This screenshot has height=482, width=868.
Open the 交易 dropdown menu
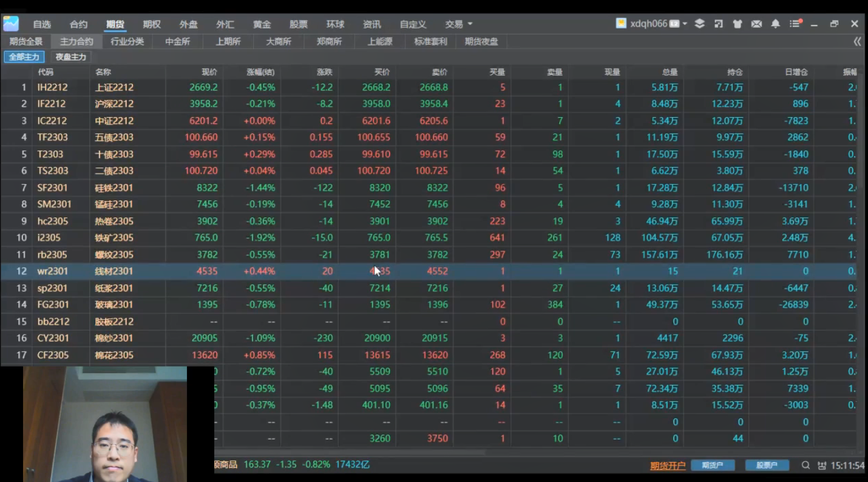458,24
